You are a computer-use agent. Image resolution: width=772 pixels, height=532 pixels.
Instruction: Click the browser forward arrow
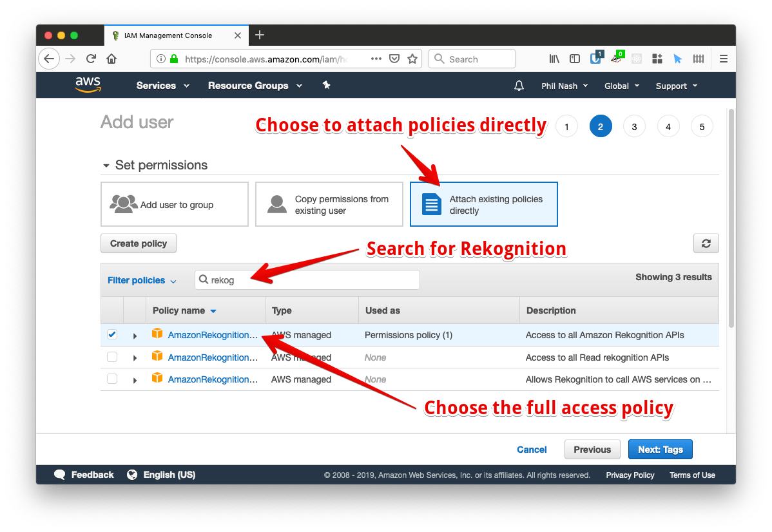pyautogui.click(x=70, y=59)
